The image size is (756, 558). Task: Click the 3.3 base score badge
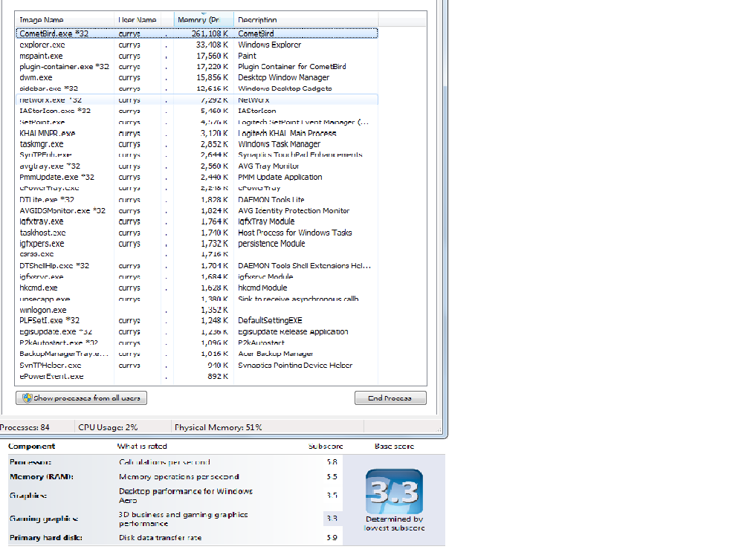395,491
